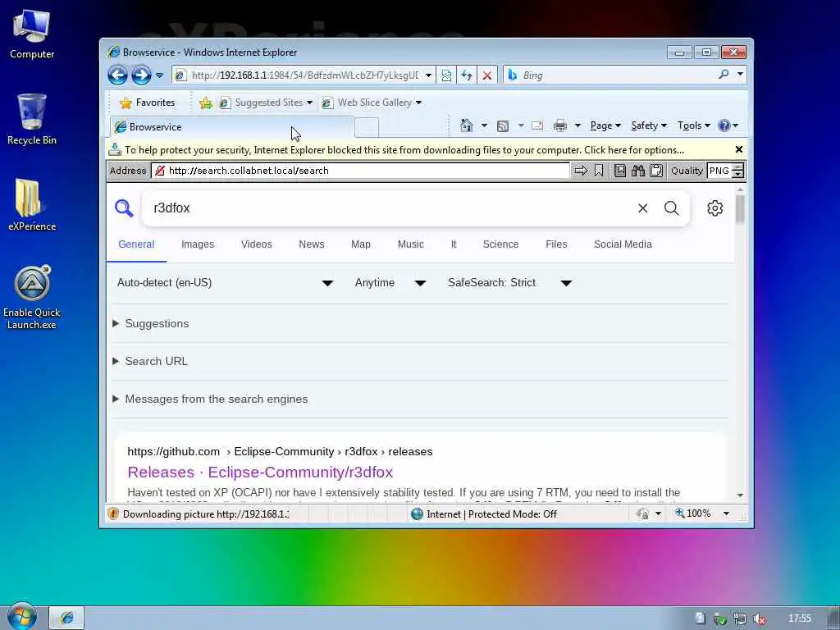The image size is (840, 630).
Task: Go forward with the IE Forward arrow
Action: 141,75
